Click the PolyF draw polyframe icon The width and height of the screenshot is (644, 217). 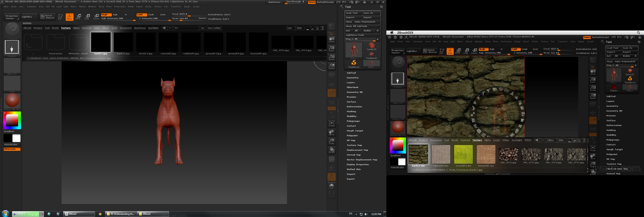[x=331, y=159]
